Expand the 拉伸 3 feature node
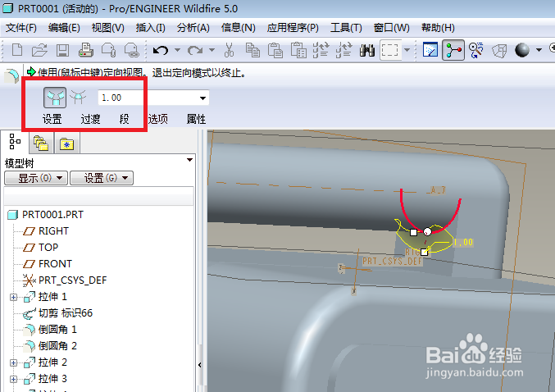This screenshot has width=555, height=392. pyautogui.click(x=13, y=379)
